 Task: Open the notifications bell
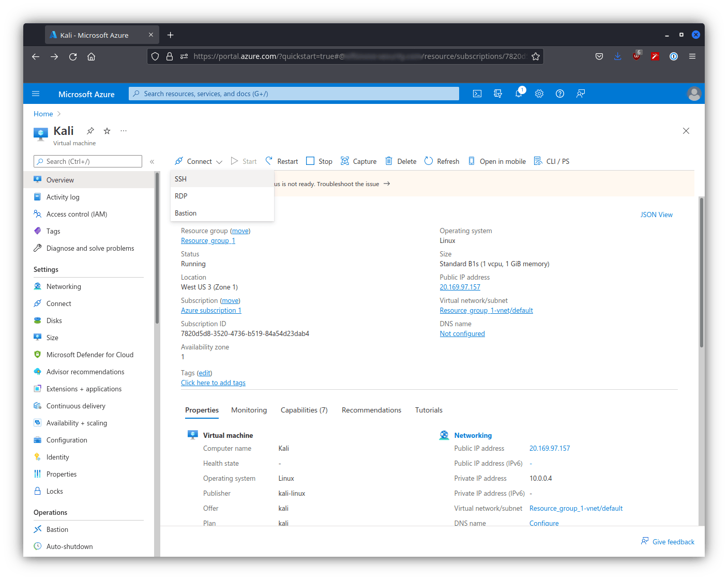tap(519, 94)
